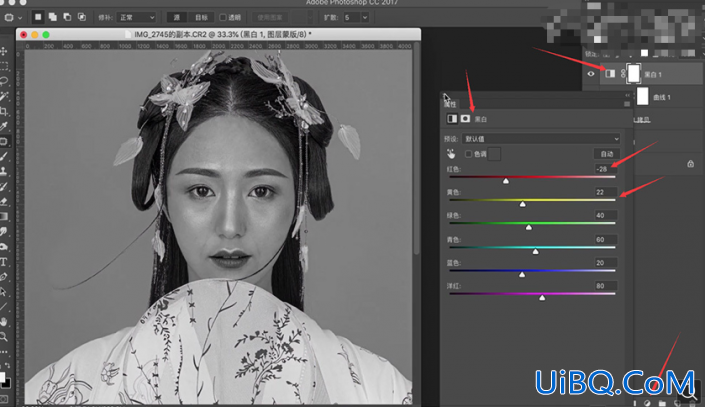Select the Smudge tool
Screen dimensions: 705x407
(x=4, y=232)
